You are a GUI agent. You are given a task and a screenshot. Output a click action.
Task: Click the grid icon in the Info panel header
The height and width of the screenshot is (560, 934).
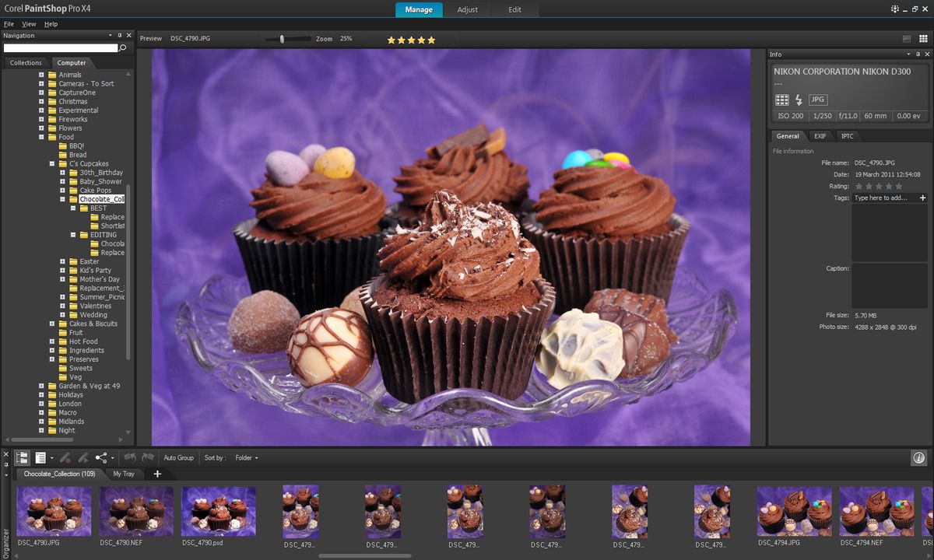click(782, 100)
